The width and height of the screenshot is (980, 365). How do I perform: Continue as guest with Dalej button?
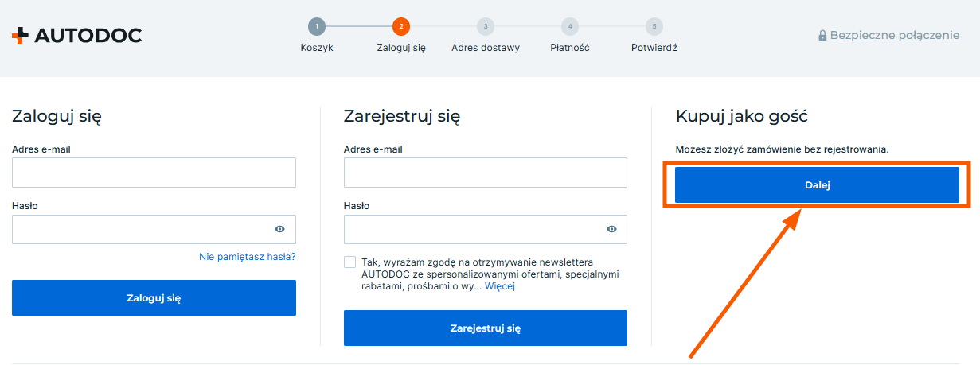coord(817,184)
